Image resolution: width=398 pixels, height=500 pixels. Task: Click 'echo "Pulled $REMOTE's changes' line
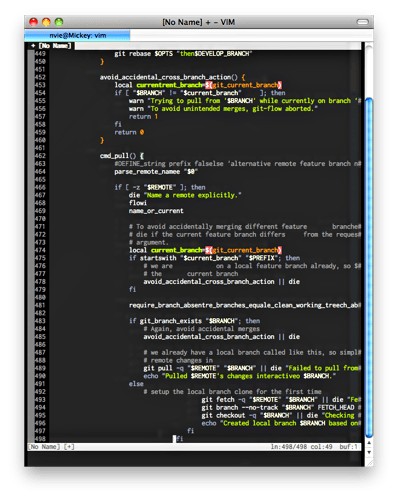(240, 376)
